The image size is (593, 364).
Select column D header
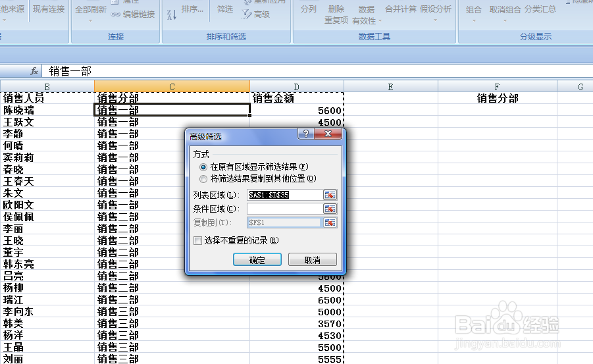[296, 87]
